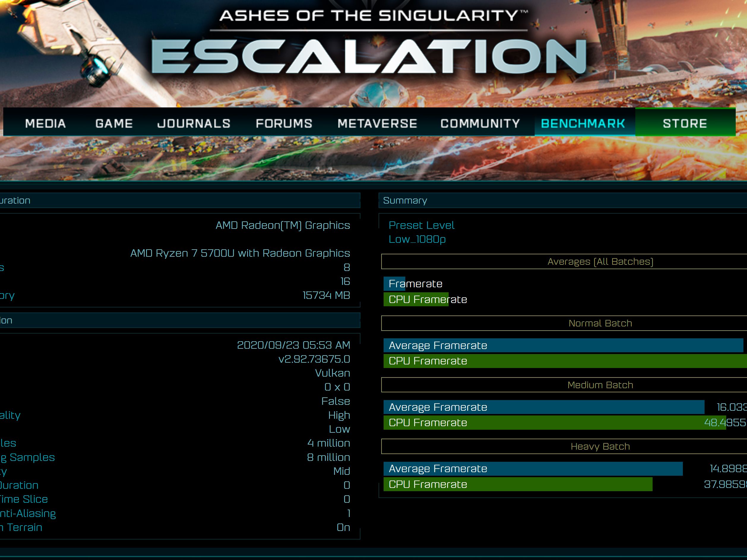Click the Ashes of the Singularity heading
Screen dimensions: 747x560
pos(374,15)
